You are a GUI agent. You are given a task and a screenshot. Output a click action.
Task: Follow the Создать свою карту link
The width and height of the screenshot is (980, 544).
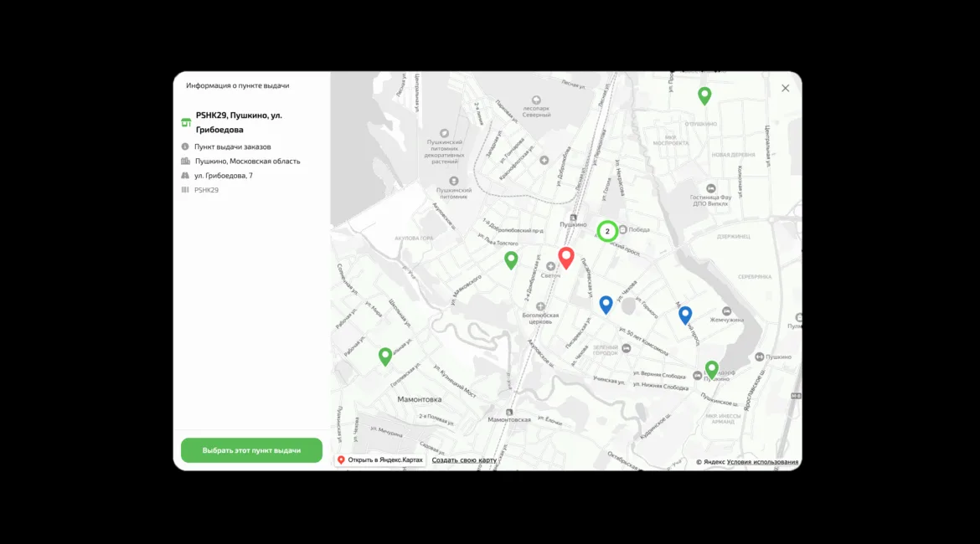tap(464, 460)
